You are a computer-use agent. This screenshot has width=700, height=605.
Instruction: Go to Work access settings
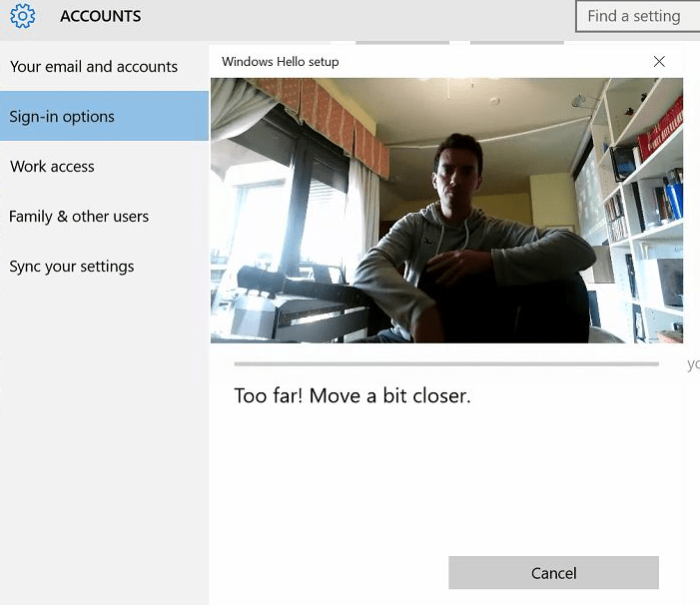52,167
